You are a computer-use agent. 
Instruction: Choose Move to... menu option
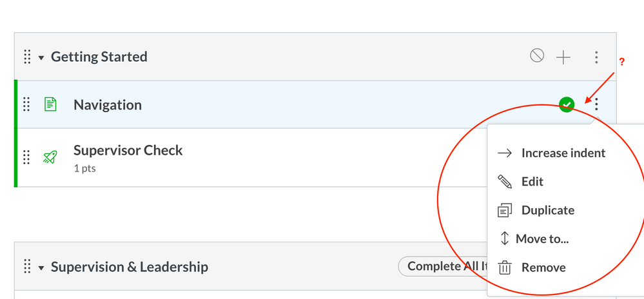(542, 239)
